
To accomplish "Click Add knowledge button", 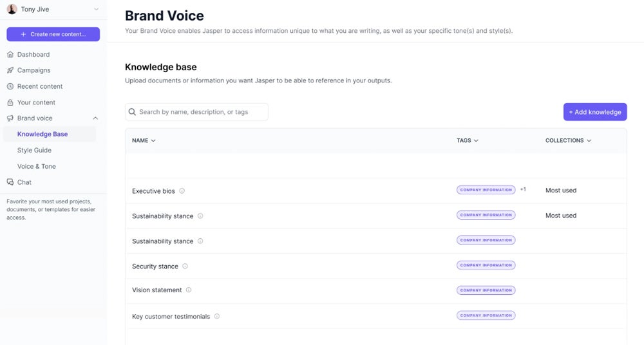I will point(594,112).
